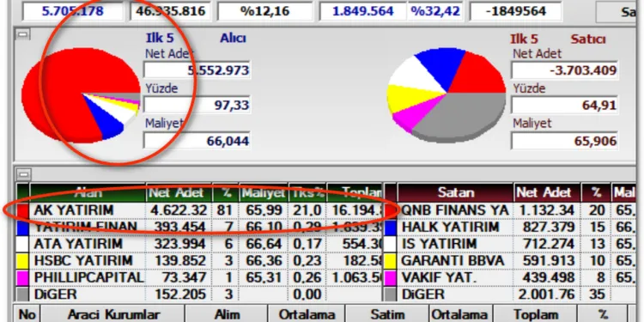Screen dimensions: 644x322
Task: Click the net adet value 591.913
Action: [x=548, y=261]
